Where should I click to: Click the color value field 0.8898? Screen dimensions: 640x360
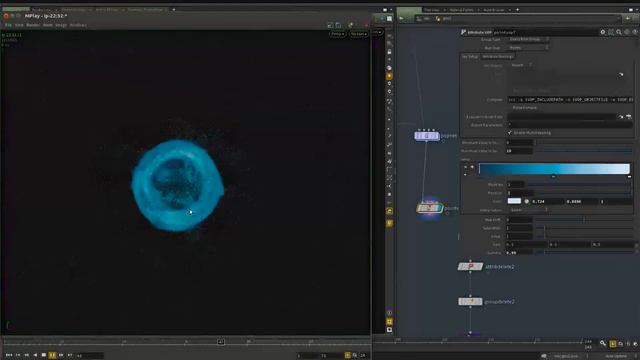tap(582, 202)
